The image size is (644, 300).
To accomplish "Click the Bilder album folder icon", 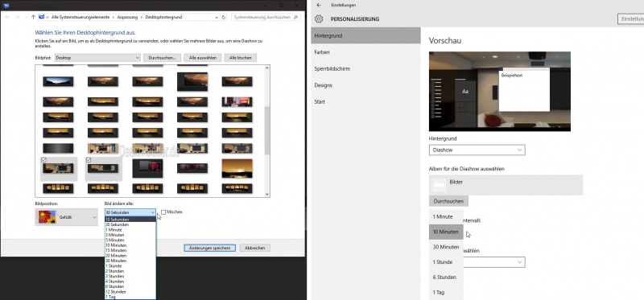I will click(440, 185).
